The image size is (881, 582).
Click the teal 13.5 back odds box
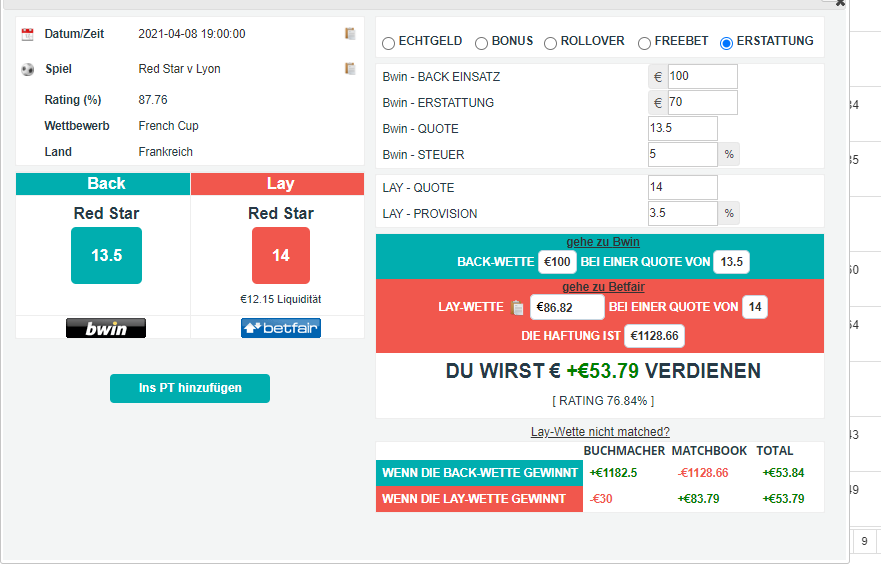[106, 256]
